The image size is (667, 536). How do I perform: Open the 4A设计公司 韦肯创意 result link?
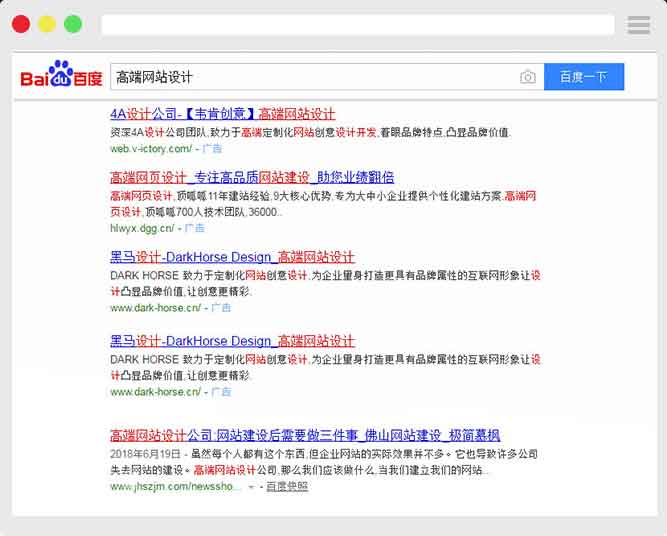click(x=222, y=114)
